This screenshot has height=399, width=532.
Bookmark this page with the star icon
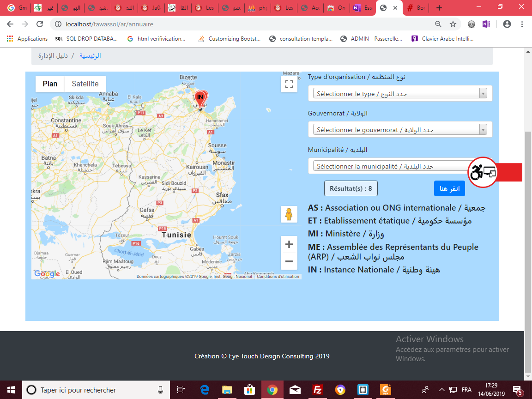[x=453, y=24]
